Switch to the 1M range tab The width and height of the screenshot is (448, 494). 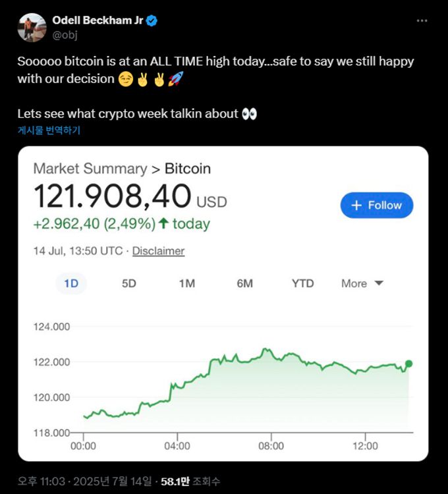pos(186,283)
